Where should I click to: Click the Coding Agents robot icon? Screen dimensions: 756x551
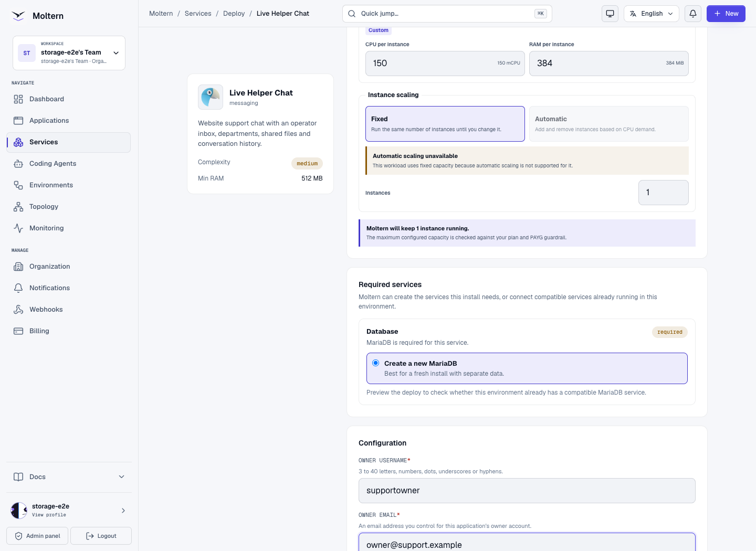18,164
